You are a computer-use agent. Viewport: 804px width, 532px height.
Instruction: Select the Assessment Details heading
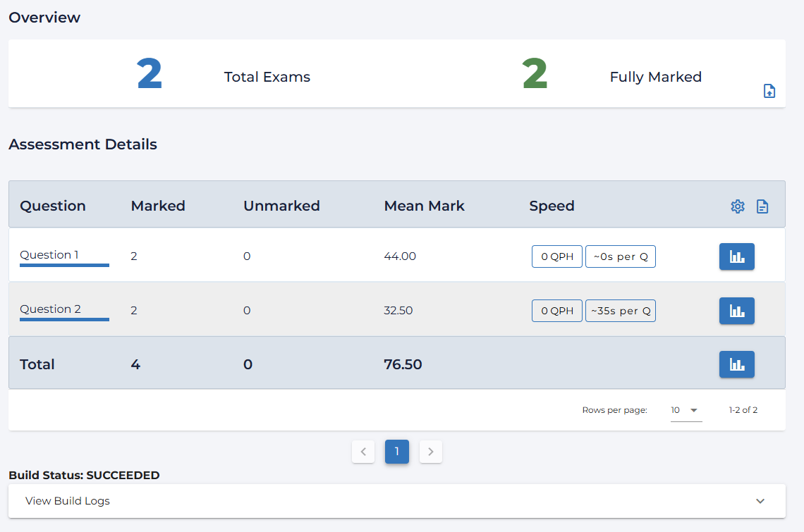[83, 144]
